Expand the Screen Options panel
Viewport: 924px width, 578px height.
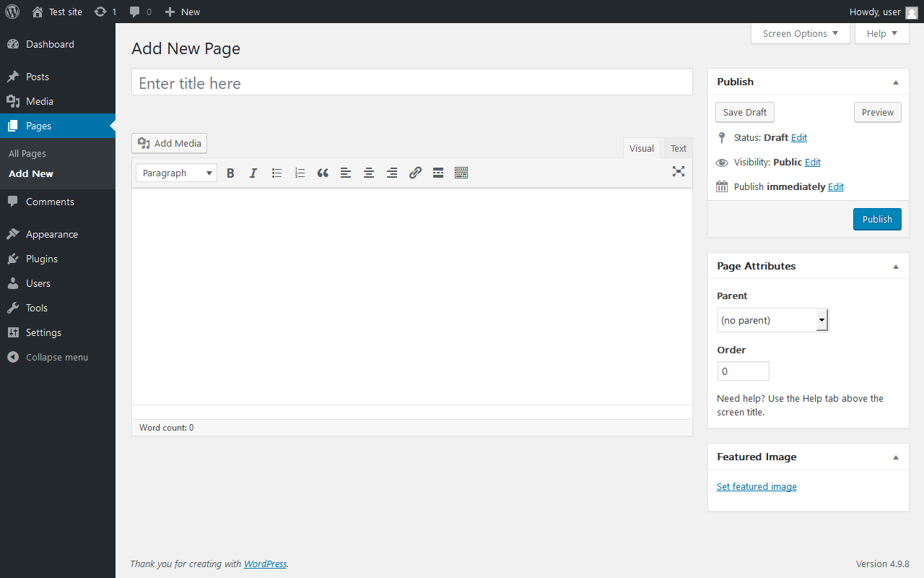[x=800, y=33]
